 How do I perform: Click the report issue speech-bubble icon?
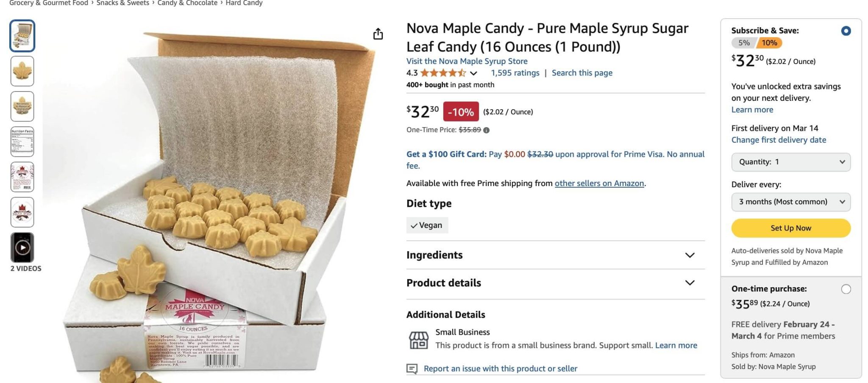412,369
